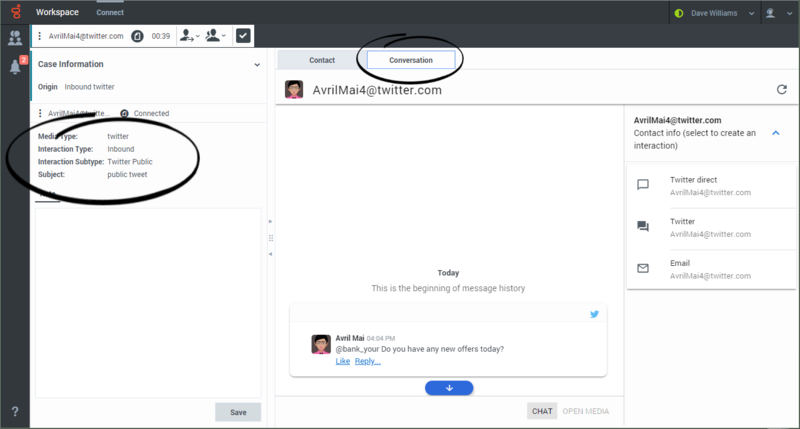Click the Twitter direct message icon
Viewport: 800px width, 429px height.
click(643, 185)
